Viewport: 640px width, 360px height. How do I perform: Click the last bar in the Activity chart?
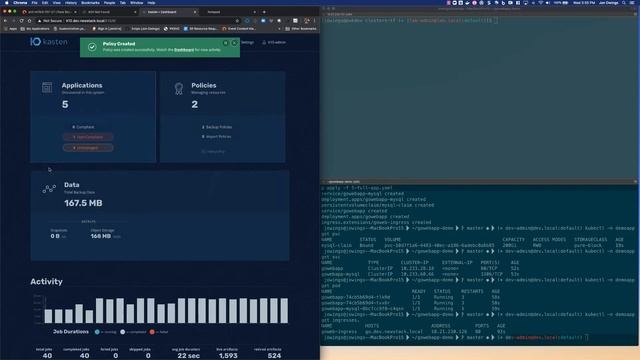284,311
